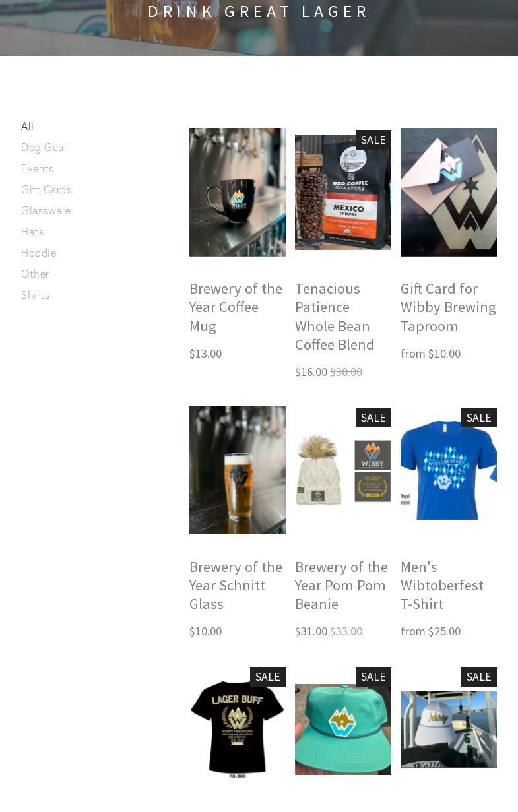Show the Glassware category
Image resolution: width=518 pixels, height=812 pixels.
pyautogui.click(x=46, y=210)
